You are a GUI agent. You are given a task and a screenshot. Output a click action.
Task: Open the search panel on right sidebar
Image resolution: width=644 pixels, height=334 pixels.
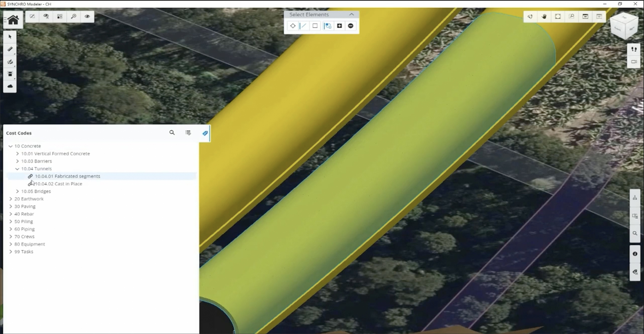point(635,233)
